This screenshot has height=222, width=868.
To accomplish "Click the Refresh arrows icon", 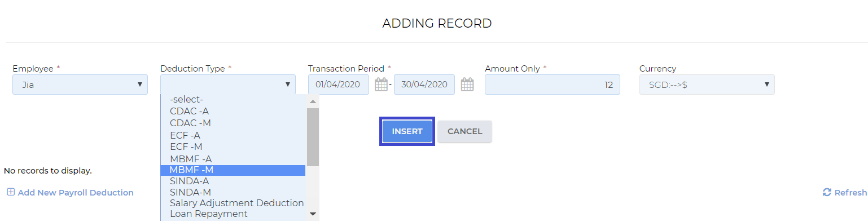I will pyautogui.click(x=827, y=192).
